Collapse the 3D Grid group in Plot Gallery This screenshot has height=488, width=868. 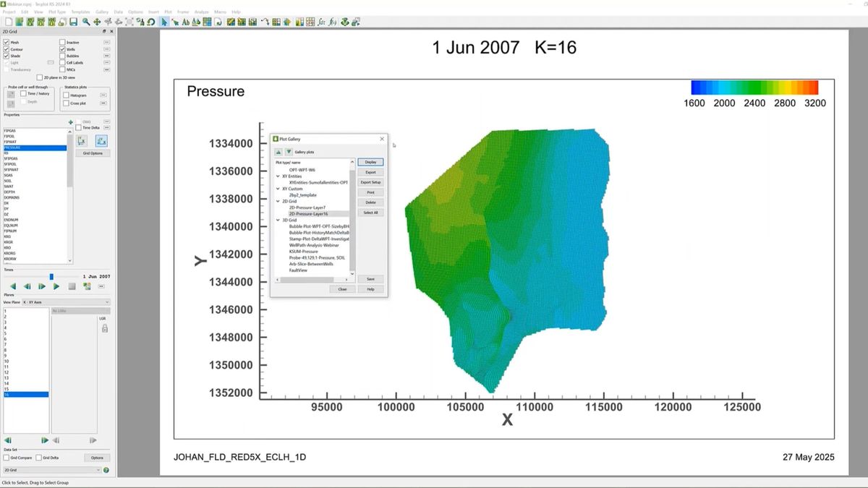278,220
